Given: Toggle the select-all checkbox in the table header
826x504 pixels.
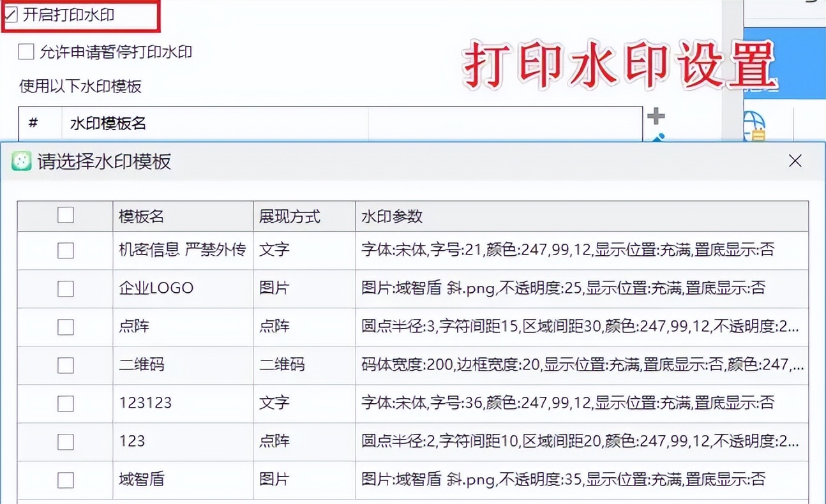Looking at the screenshot, I should (64, 215).
